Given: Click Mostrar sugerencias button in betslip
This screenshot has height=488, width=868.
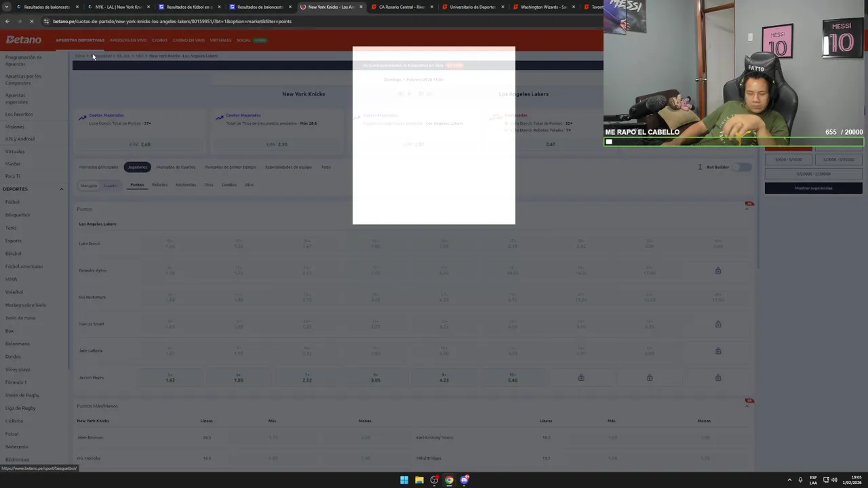Looking at the screenshot, I should [x=814, y=188].
